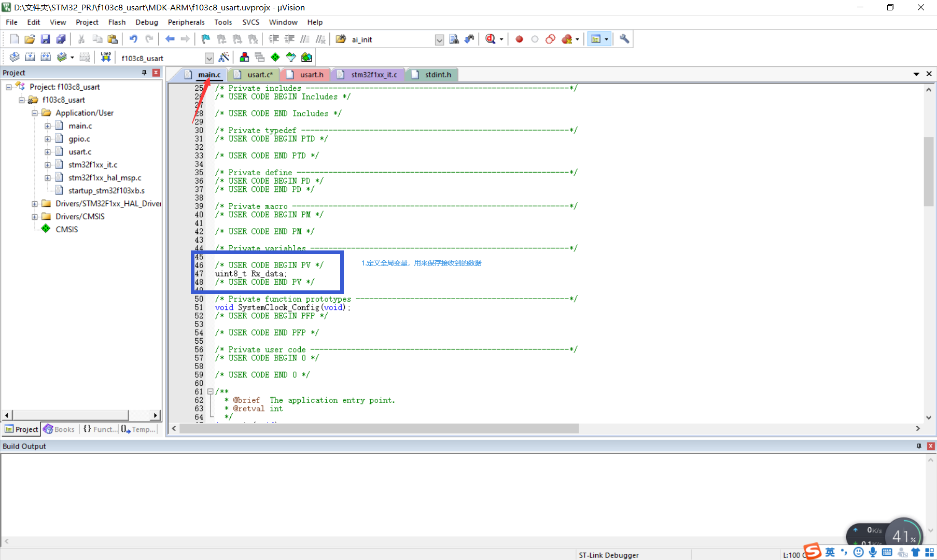The width and height of the screenshot is (937, 560).
Task: Insert a bookmark with the flag icon
Action: [206, 39]
